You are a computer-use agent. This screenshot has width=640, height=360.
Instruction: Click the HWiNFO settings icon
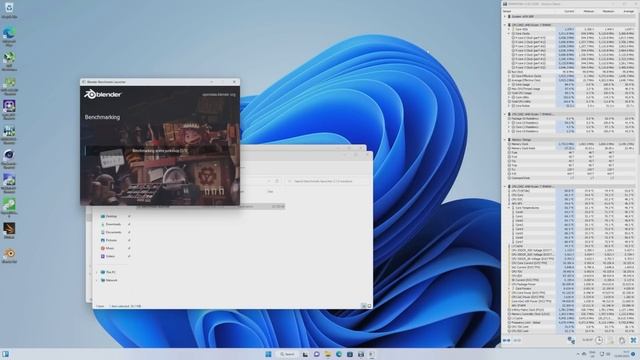pos(622,340)
